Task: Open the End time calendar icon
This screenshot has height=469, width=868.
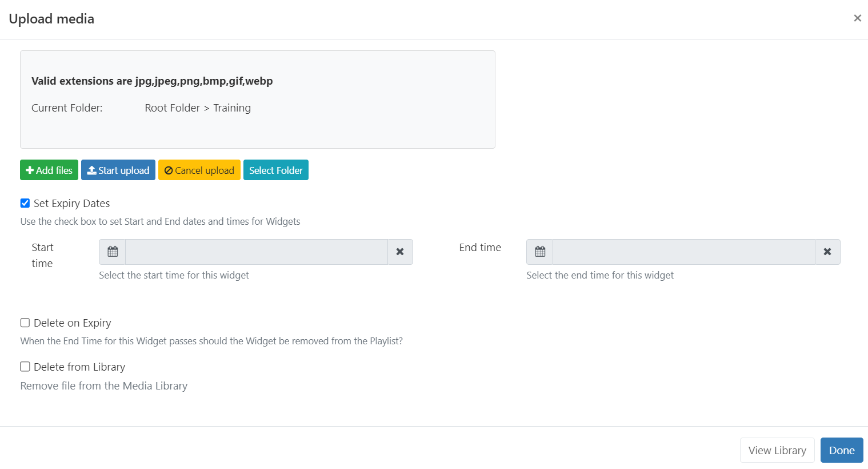Action: click(x=540, y=252)
